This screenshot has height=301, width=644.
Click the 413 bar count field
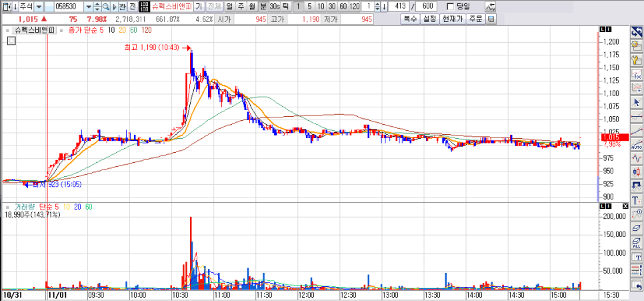point(399,7)
